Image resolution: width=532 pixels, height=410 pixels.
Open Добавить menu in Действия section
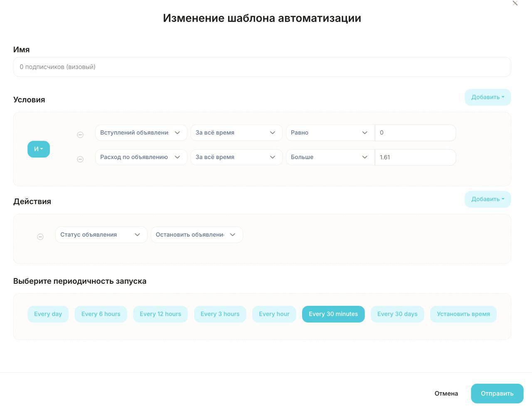(x=487, y=199)
